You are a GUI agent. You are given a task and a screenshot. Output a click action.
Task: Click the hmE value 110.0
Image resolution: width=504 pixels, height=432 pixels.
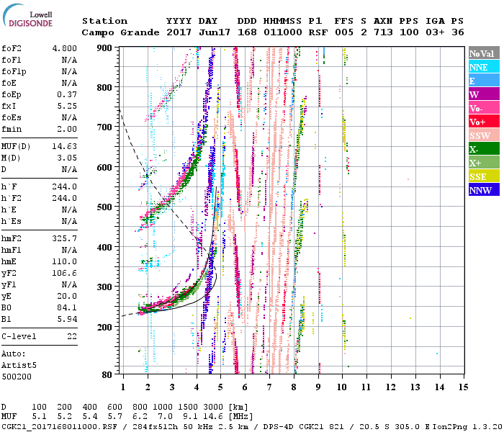(x=65, y=262)
